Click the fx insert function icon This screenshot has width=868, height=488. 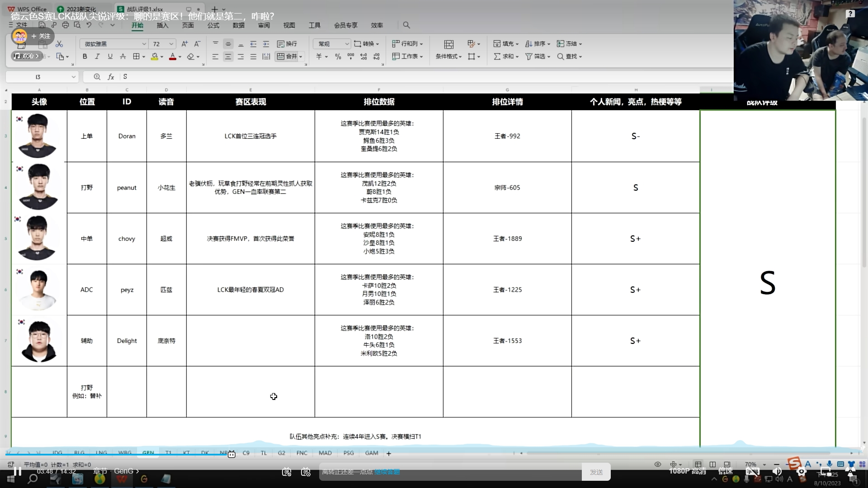[x=111, y=77]
